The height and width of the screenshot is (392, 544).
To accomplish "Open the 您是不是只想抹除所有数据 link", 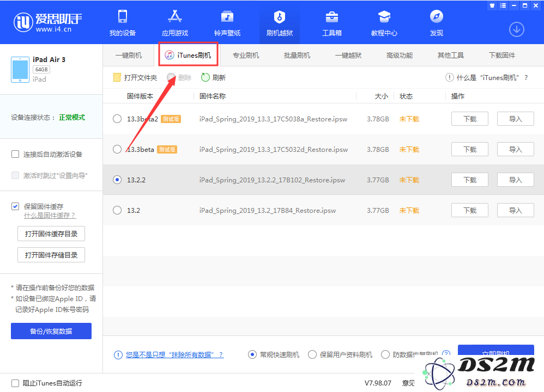I will [174, 354].
